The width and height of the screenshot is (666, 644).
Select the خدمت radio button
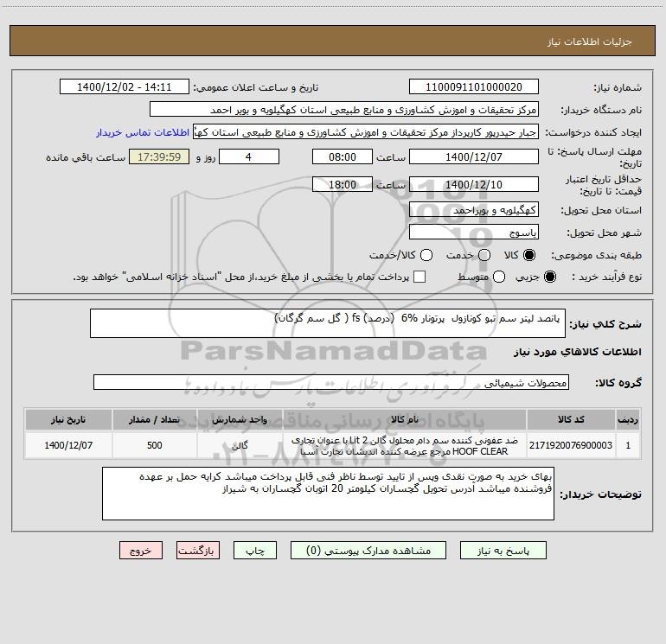[484, 255]
